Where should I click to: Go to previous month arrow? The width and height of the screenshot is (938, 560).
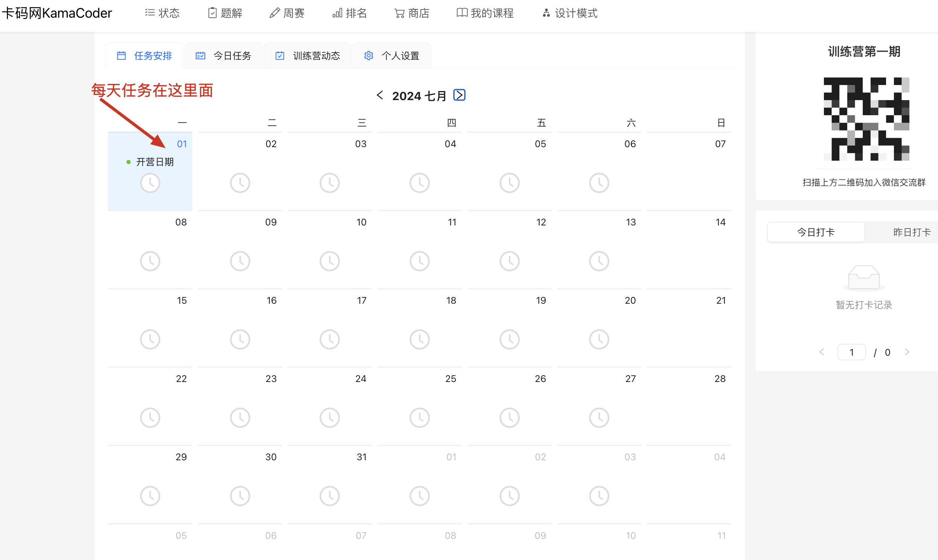pos(380,96)
